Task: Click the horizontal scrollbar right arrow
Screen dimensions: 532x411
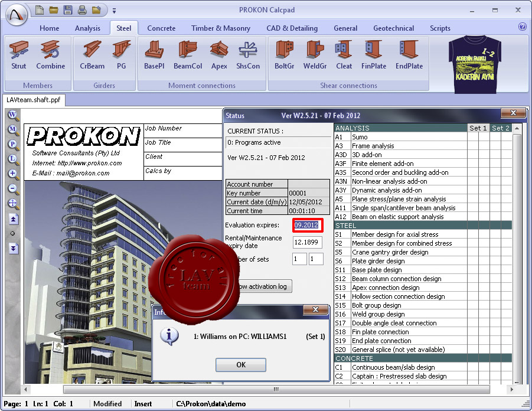Action: 512,389
